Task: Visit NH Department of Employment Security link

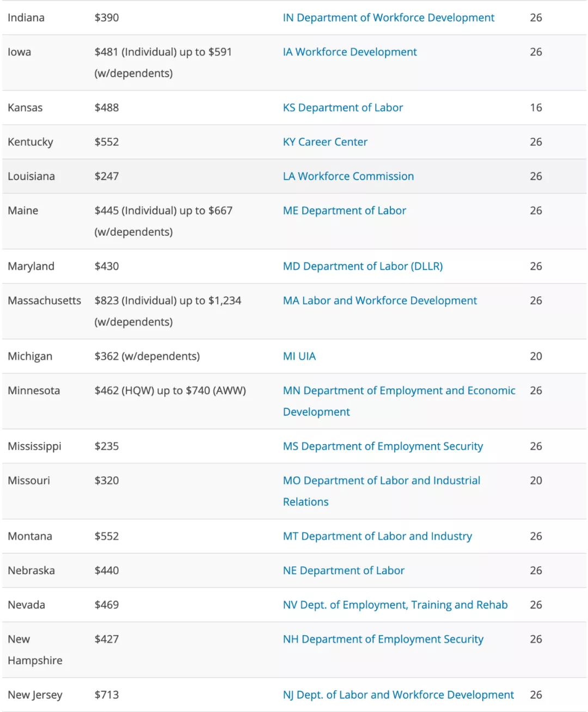Action: [383, 639]
